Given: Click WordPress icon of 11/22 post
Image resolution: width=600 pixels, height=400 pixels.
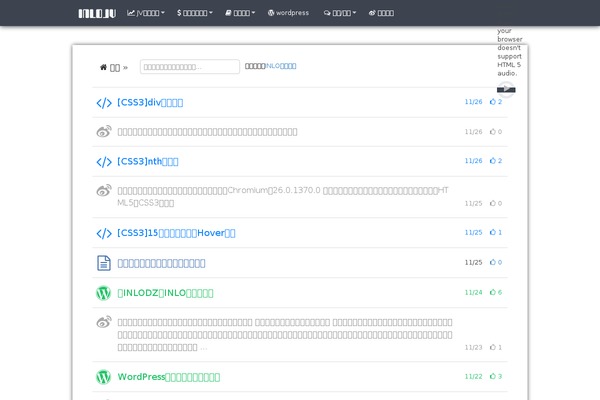Looking at the screenshot, I should coord(103,377).
